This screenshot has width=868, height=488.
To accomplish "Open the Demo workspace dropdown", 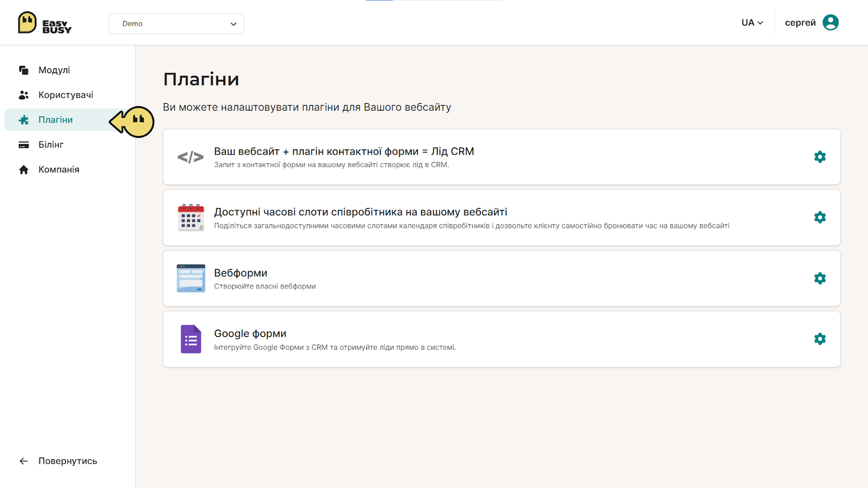I will 176,23.
